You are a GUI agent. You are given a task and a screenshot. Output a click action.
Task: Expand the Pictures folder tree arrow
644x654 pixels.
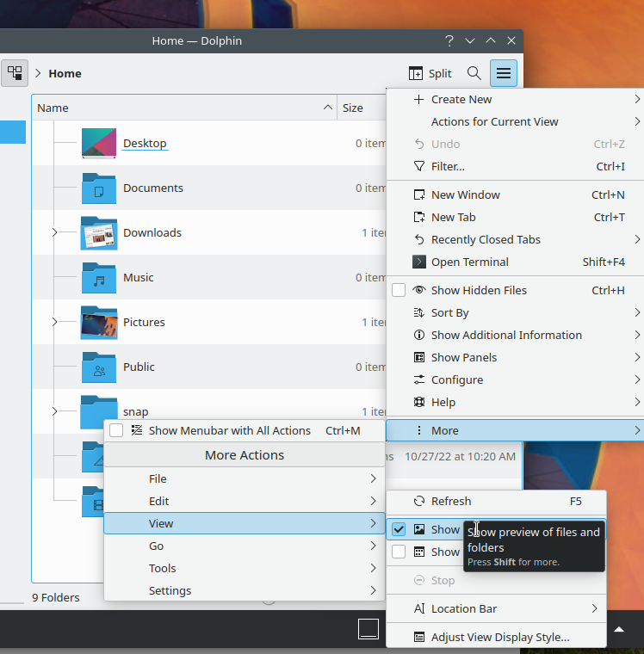(x=54, y=323)
